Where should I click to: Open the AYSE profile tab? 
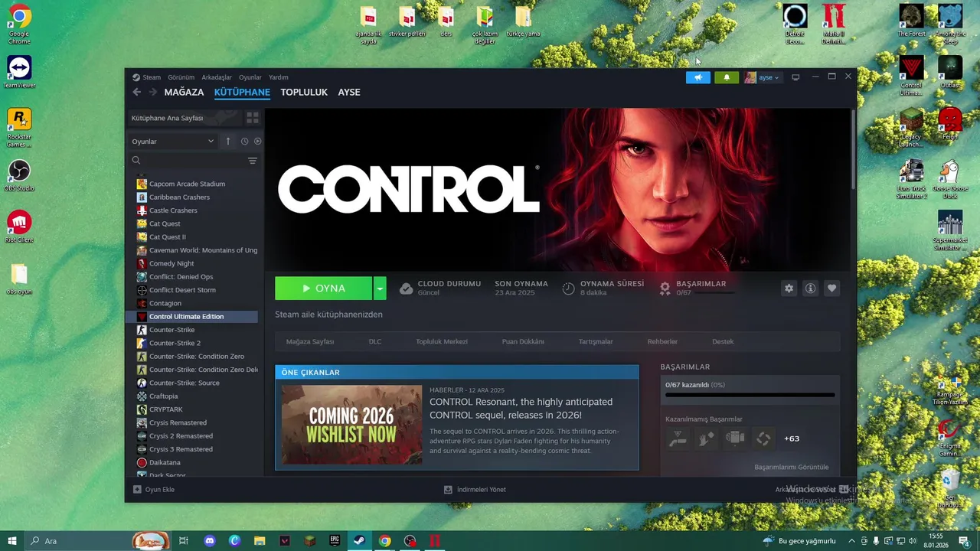pos(349,92)
